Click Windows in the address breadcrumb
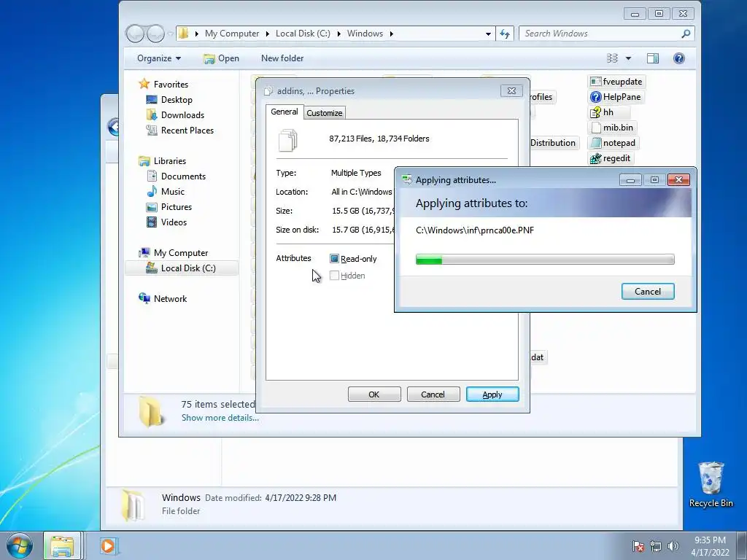Image resolution: width=747 pixels, height=560 pixels. (x=365, y=34)
